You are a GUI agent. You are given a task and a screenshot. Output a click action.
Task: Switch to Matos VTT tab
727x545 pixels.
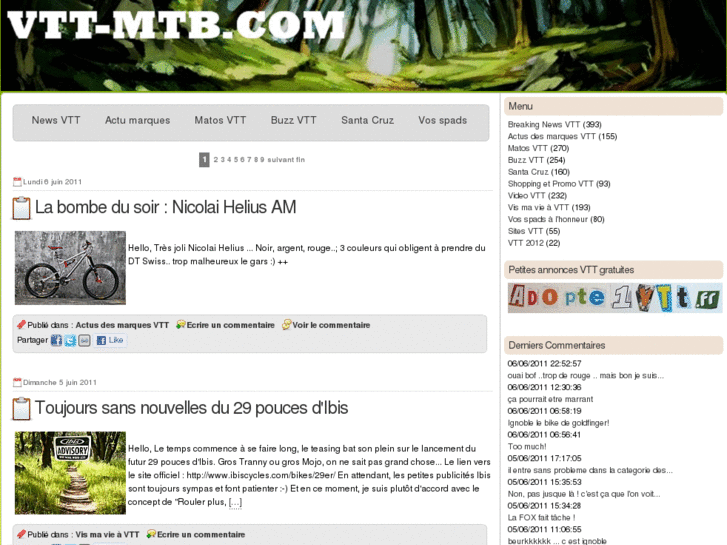coord(220,120)
